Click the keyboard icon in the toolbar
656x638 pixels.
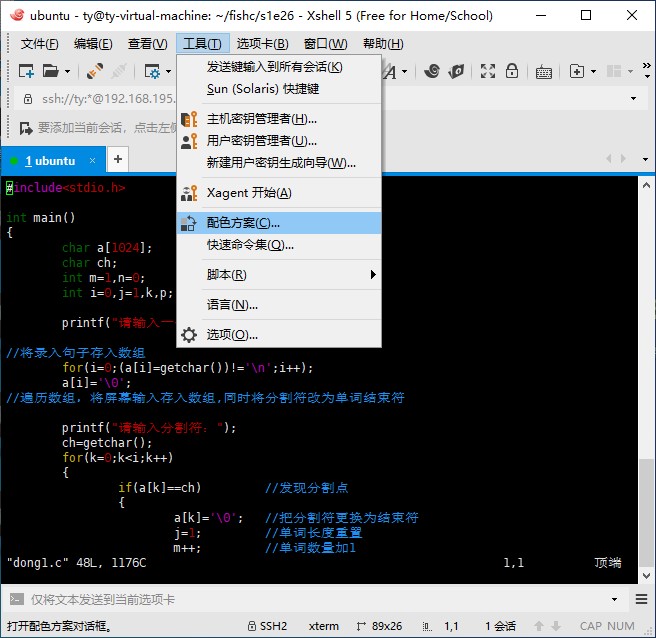tap(543, 72)
